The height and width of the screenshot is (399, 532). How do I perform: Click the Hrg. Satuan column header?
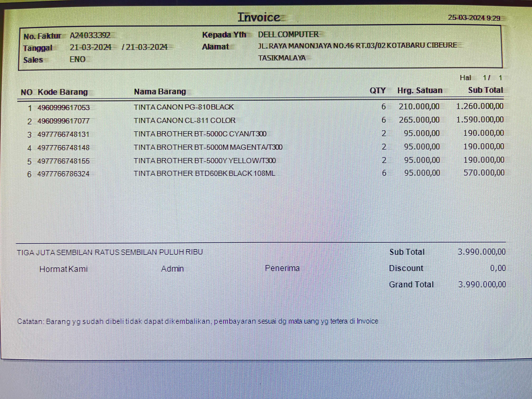pyautogui.click(x=420, y=90)
